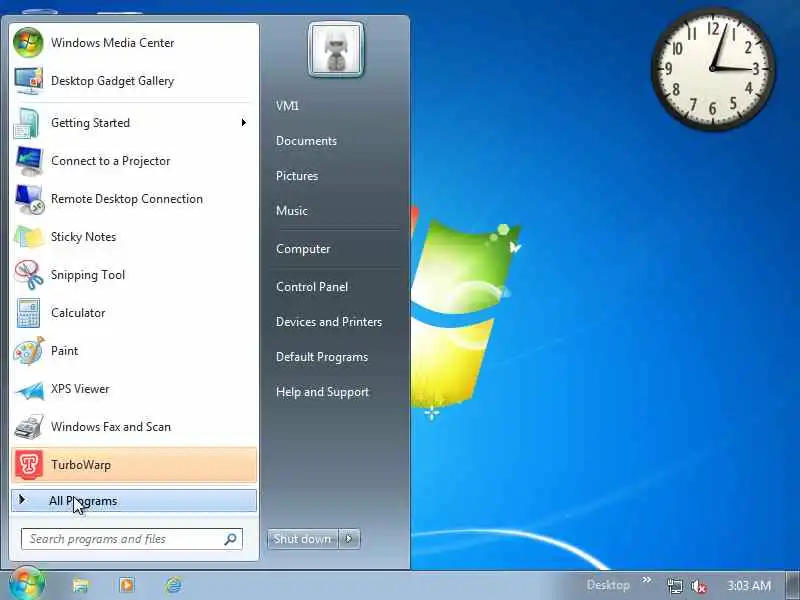Open Windows Media Center icon

click(28, 43)
